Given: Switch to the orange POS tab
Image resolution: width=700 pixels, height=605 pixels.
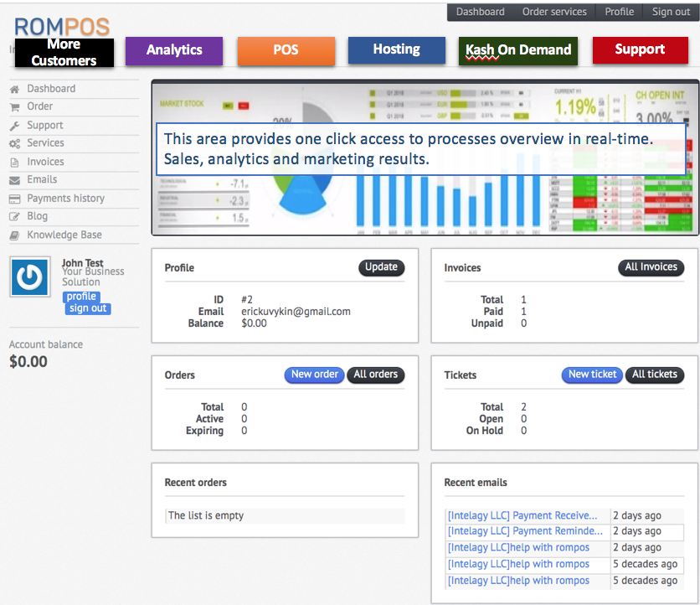Looking at the screenshot, I should tap(286, 50).
